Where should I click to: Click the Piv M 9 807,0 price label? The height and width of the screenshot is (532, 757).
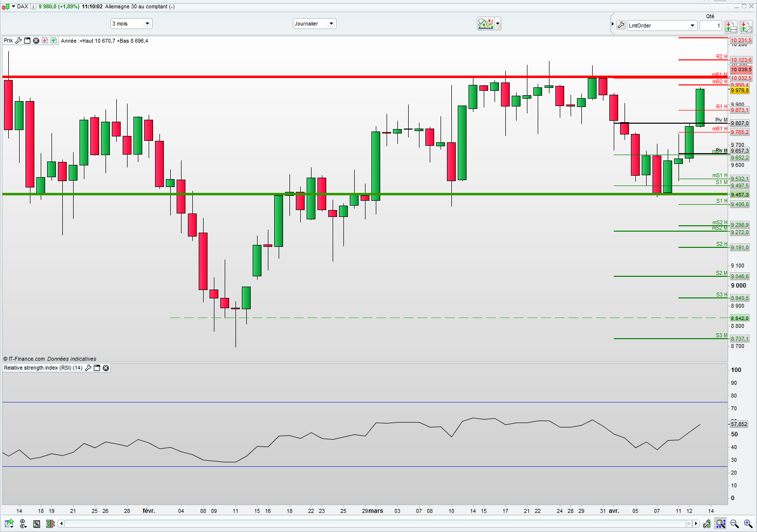point(740,123)
